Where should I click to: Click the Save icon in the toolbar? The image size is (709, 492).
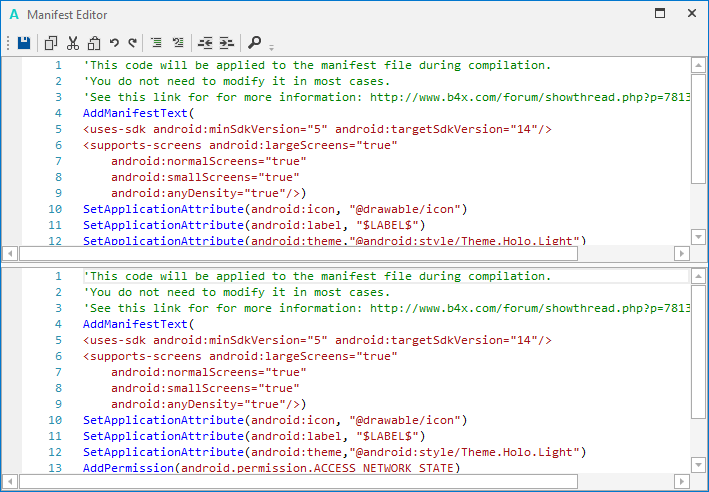pyautogui.click(x=24, y=43)
